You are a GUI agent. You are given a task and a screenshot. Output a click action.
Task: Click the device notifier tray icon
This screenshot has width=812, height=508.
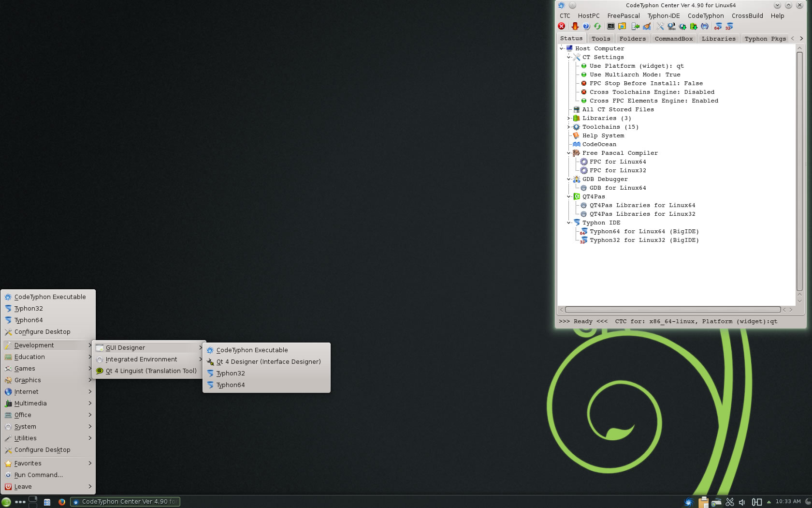pos(757,502)
